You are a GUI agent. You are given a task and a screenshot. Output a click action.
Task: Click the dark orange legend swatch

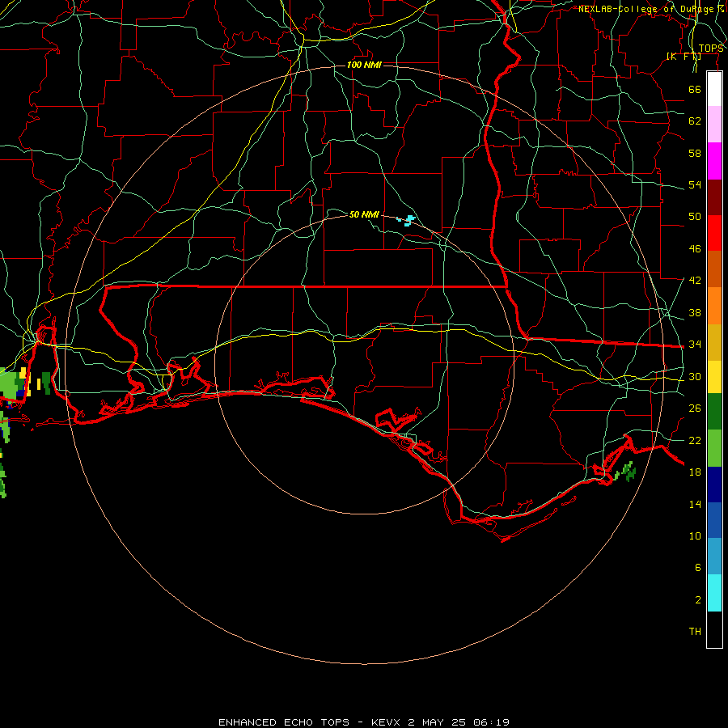[714, 269]
